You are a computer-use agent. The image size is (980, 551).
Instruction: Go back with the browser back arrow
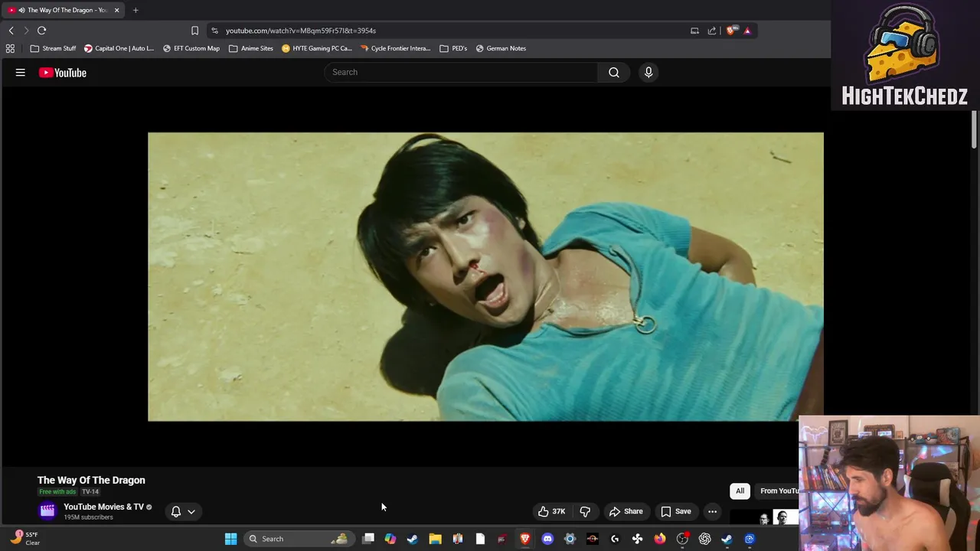coord(11,31)
